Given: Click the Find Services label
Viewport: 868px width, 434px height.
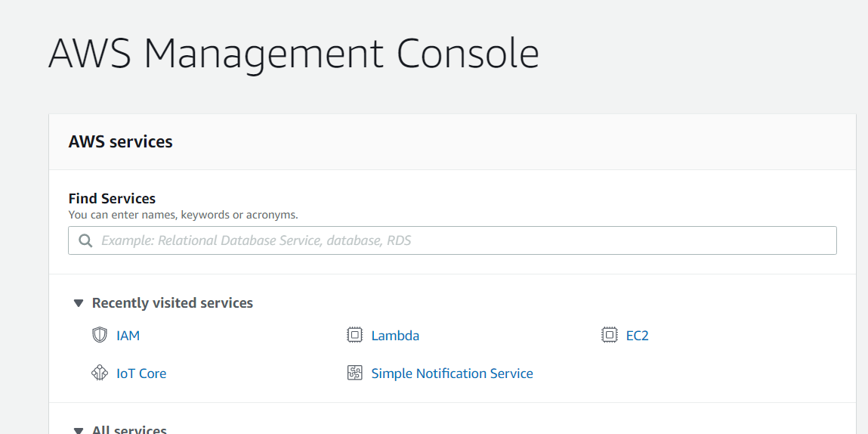Looking at the screenshot, I should click(112, 198).
